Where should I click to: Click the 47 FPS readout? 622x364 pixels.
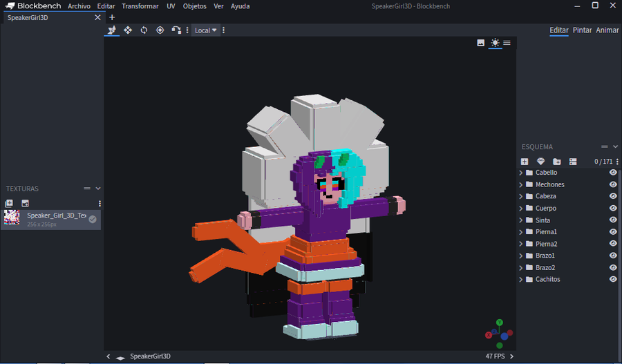click(x=495, y=356)
